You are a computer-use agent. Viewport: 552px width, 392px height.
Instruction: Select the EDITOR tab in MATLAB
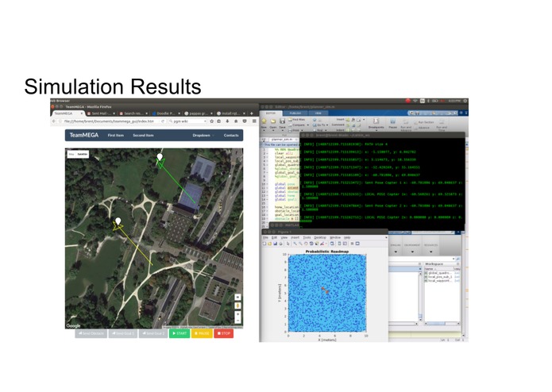pos(271,113)
